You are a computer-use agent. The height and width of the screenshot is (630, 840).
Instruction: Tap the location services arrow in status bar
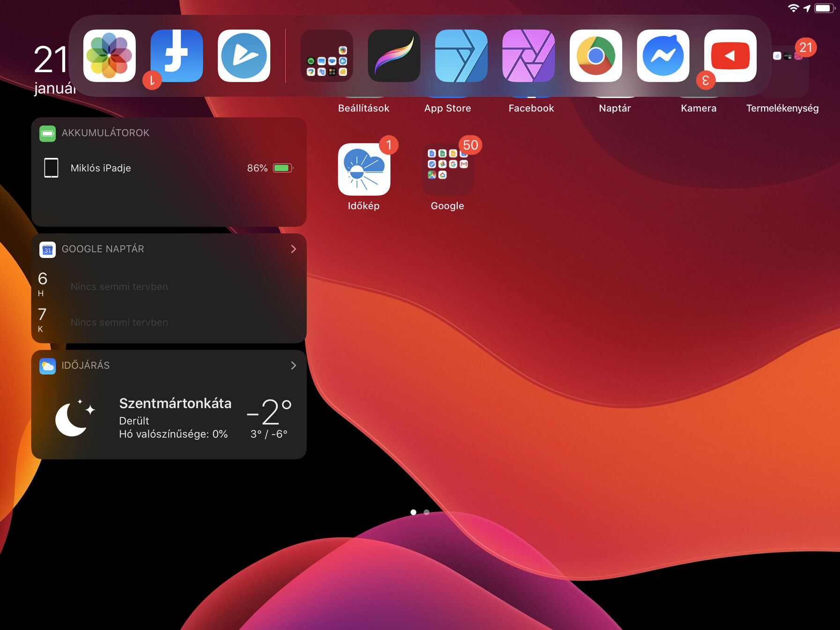coord(807,8)
